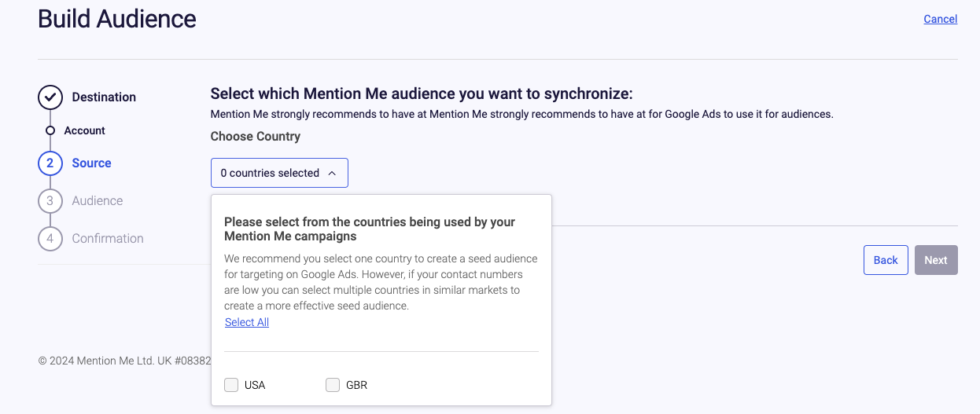Open the Source step label

point(91,163)
